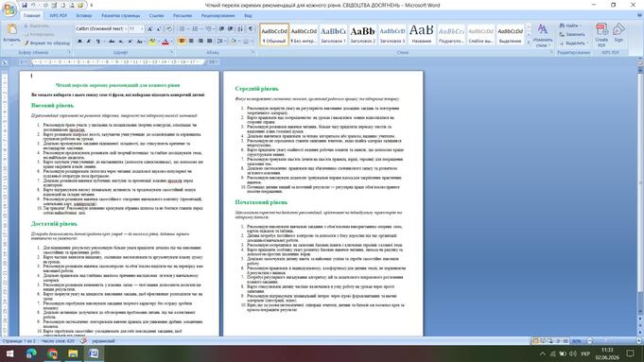The image size is (644, 362).
Task: Apply a numbered list
Action: coord(196,28)
